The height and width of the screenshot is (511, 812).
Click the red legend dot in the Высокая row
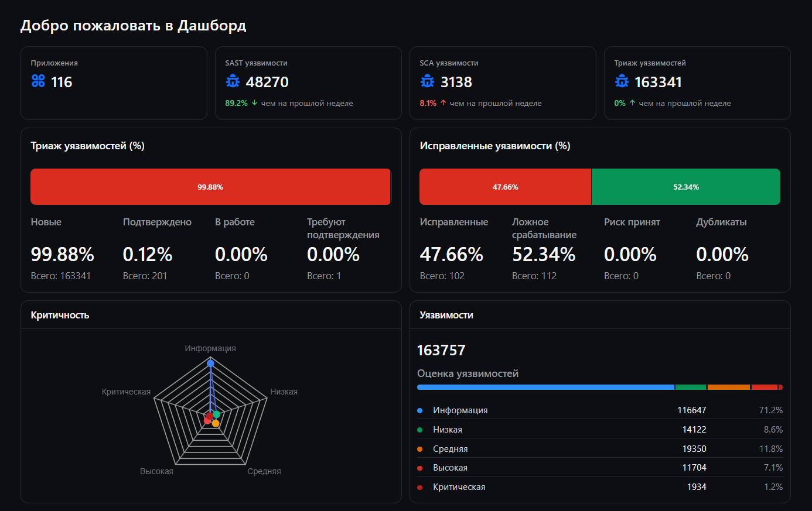tap(419, 468)
